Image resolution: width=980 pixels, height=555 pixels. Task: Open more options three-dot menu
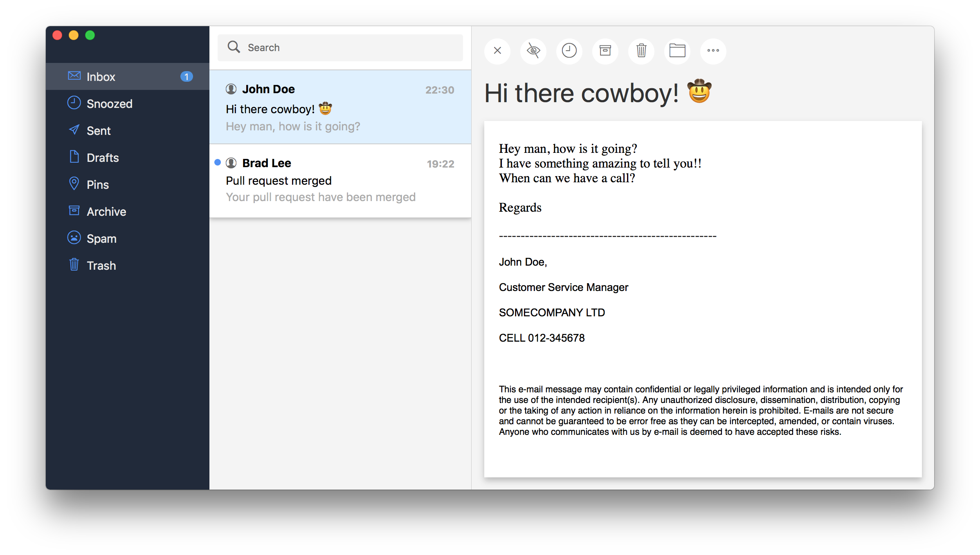point(713,51)
